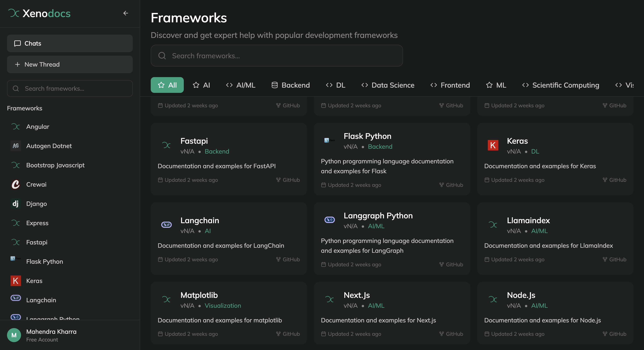
Task: Focus the sidebar Search frameworks field
Action: click(70, 88)
